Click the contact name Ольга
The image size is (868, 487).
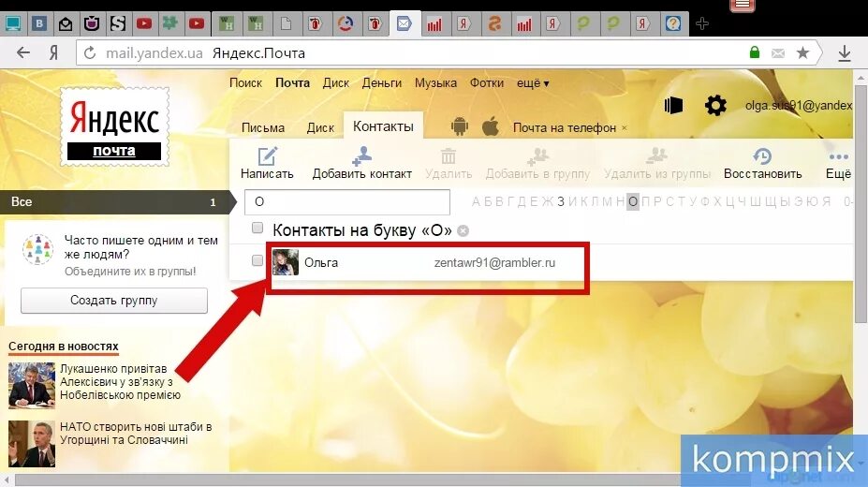(321, 263)
